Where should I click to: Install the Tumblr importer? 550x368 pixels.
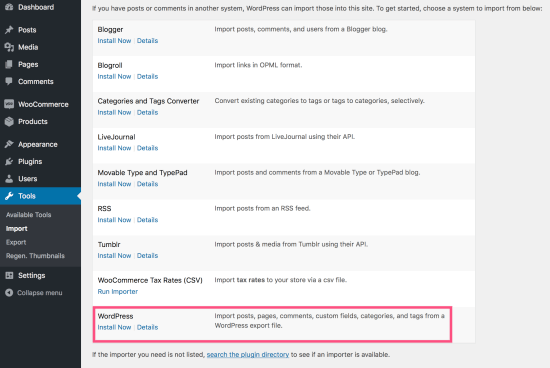click(114, 255)
